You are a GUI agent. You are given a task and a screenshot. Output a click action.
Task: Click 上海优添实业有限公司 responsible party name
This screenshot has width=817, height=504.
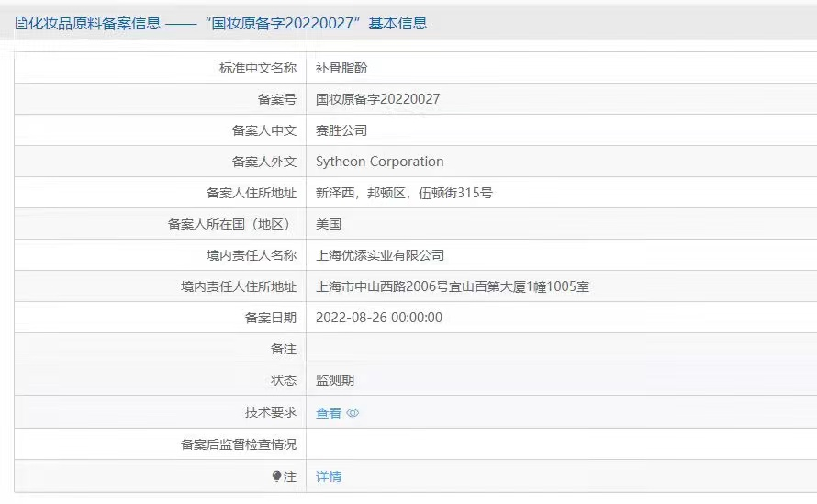pos(380,255)
